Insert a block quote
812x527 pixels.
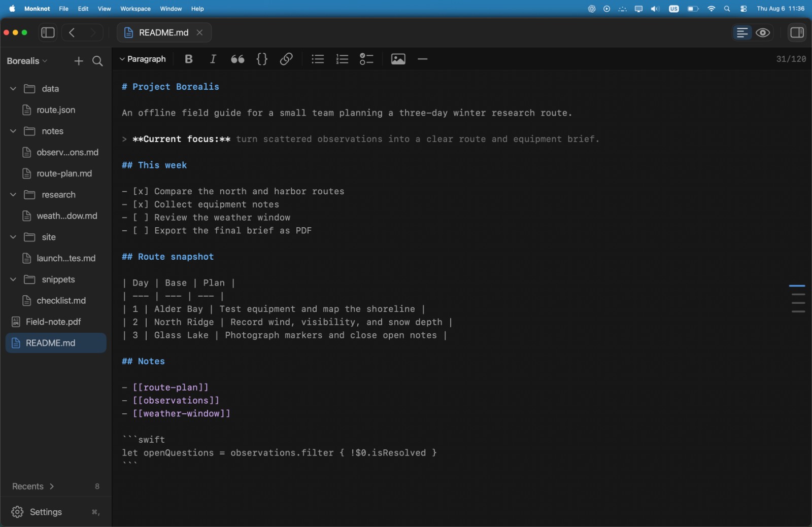click(x=238, y=59)
